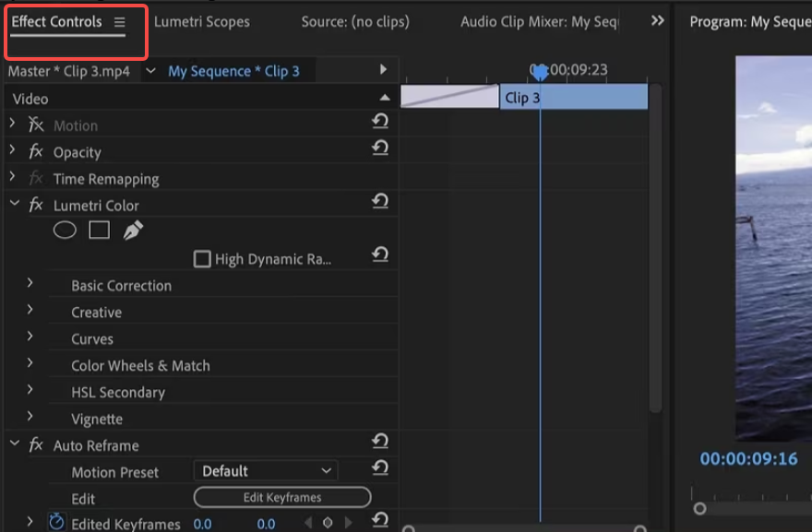The height and width of the screenshot is (532, 812).
Task: Toggle animation stopwatch for Edited Keyframes
Action: (56, 523)
